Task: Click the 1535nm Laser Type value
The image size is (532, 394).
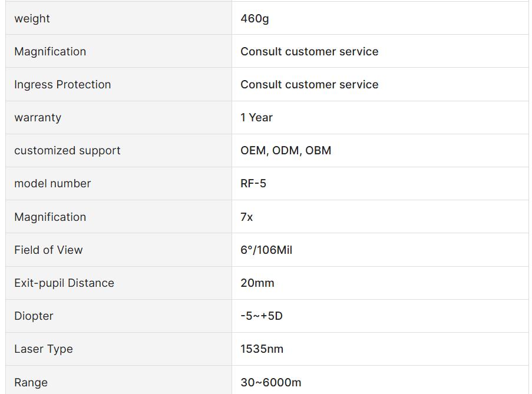Action: [262, 349]
